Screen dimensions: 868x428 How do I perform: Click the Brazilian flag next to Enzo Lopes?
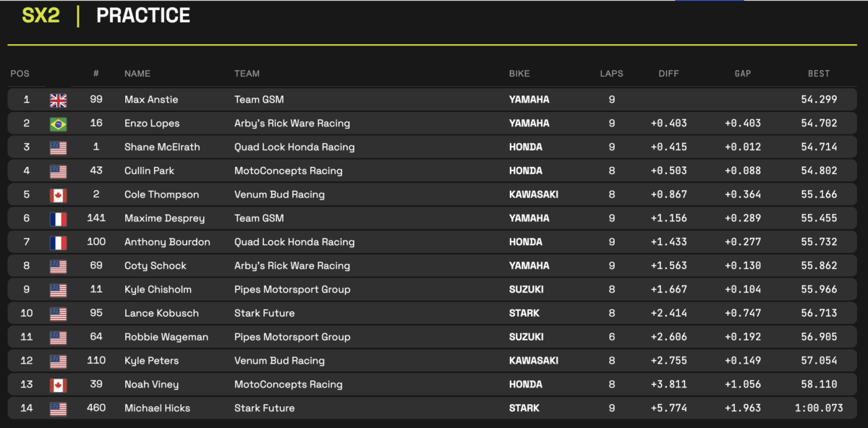click(58, 124)
